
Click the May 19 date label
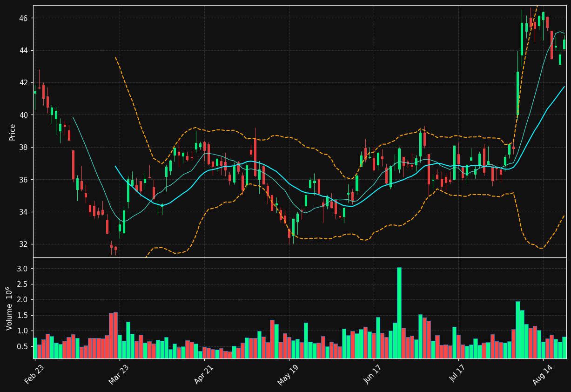tap(289, 374)
